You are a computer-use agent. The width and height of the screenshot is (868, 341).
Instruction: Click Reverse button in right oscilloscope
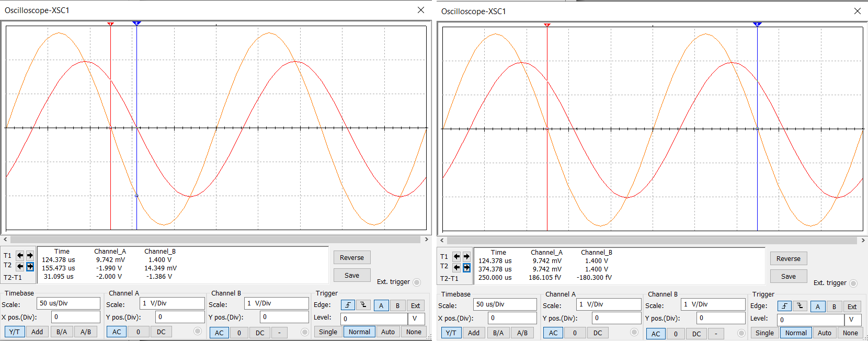click(x=789, y=258)
